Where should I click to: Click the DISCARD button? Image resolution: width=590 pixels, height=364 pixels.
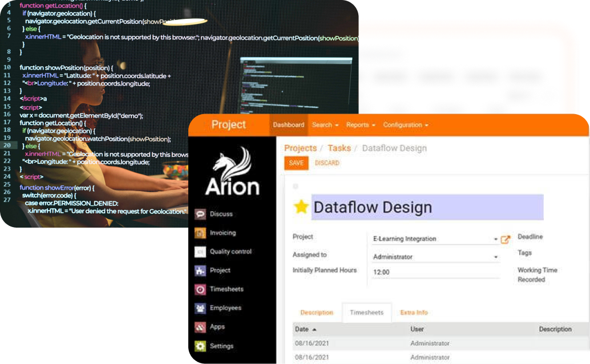click(x=327, y=163)
